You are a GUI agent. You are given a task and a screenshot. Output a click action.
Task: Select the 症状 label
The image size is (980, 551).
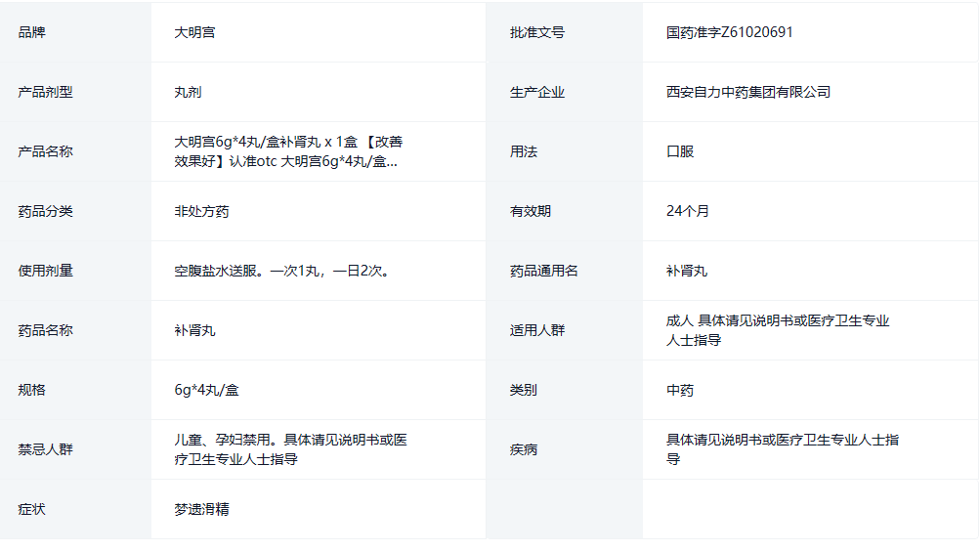(32, 509)
